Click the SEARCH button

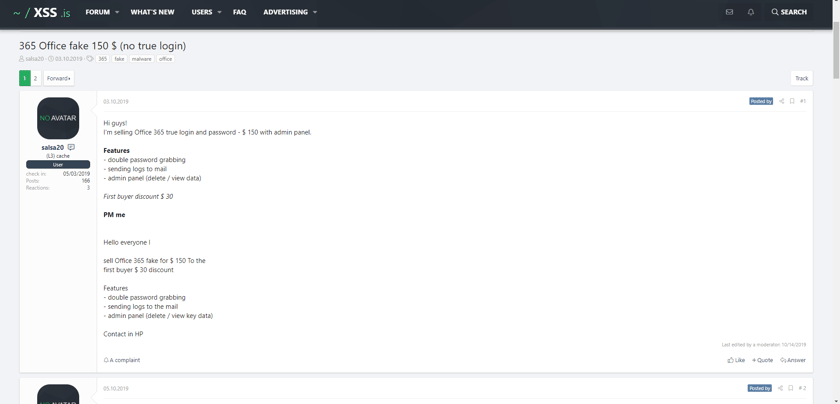[789, 12]
